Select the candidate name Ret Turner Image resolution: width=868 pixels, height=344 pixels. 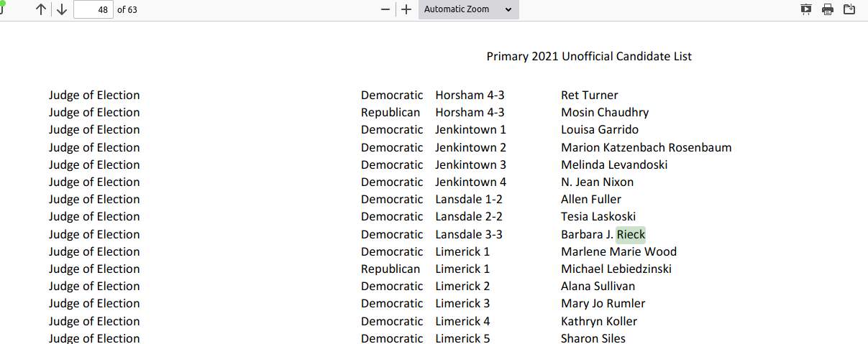click(590, 95)
